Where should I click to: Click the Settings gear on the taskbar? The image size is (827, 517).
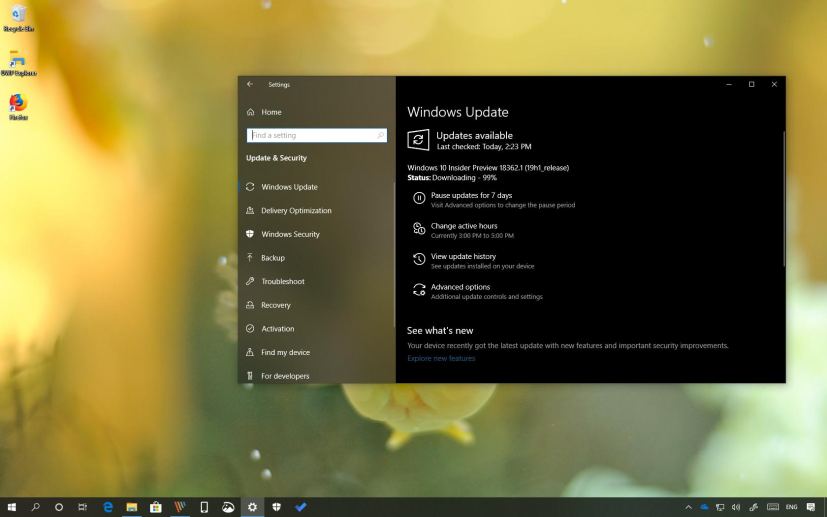[x=252, y=507]
